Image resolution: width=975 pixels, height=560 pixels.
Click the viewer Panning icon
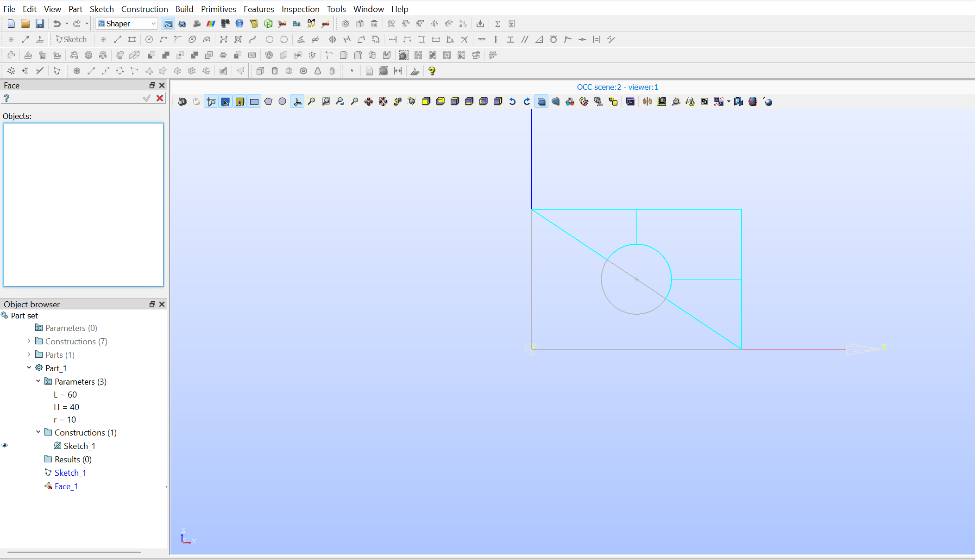pos(369,102)
